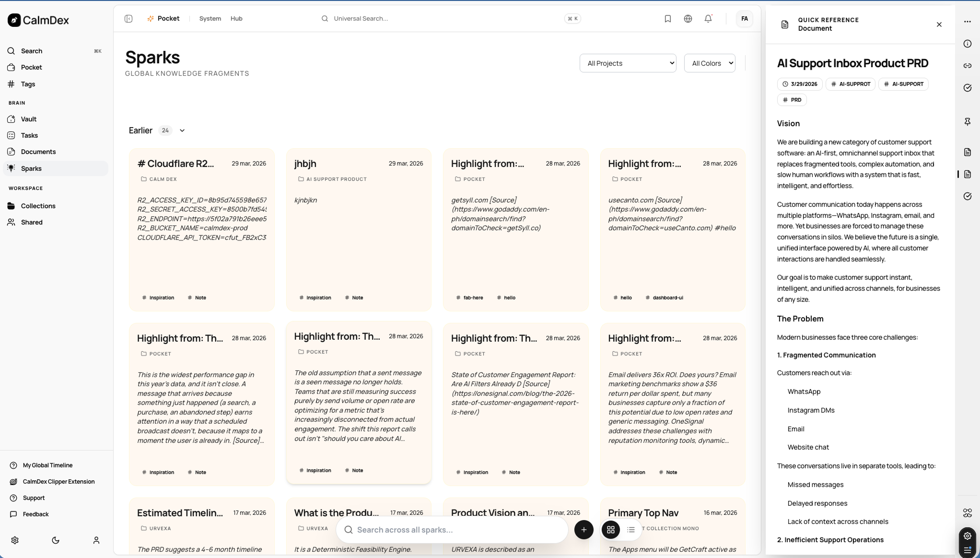The width and height of the screenshot is (980, 558).
Task: Open the FA account avatar
Action: [745, 18]
